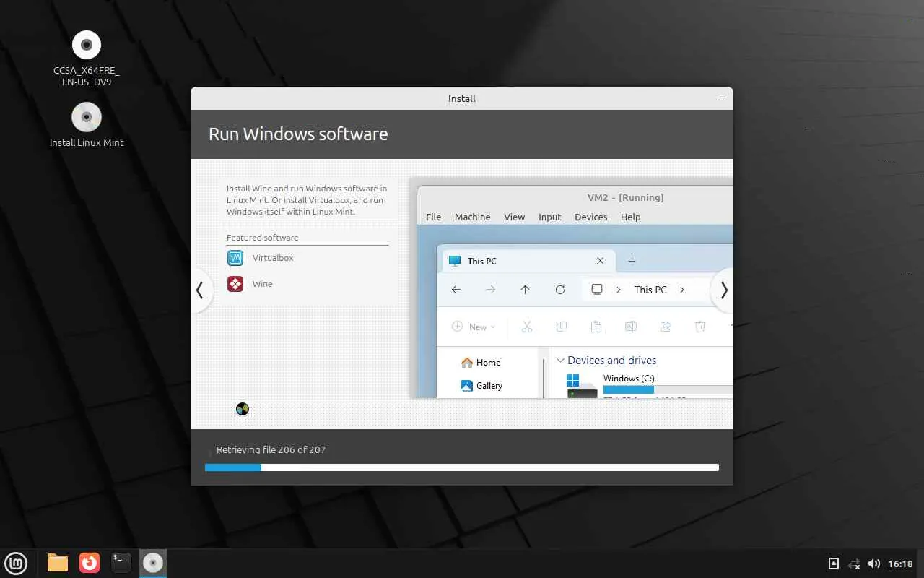Viewport: 924px width, 578px height.
Task: Open the removable drives eject tray icon
Action: (x=833, y=564)
